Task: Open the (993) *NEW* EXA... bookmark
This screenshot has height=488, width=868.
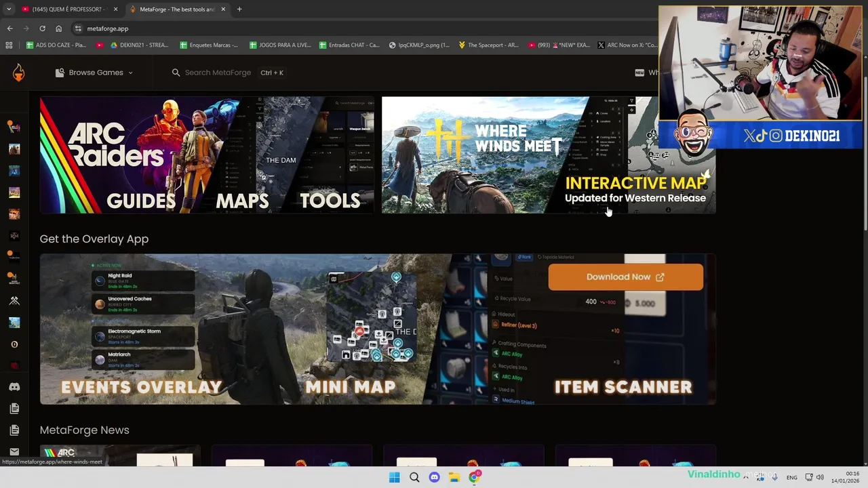Action: point(558,45)
